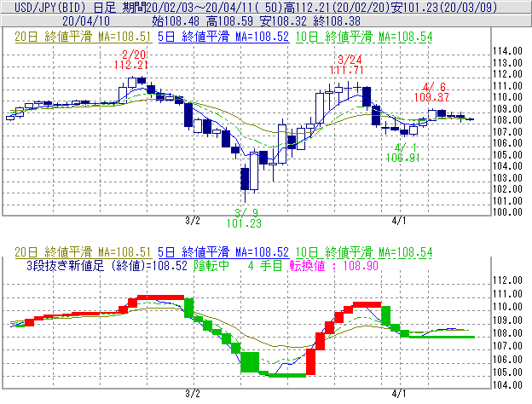
Task: Click the 3/2 date label under lower chart
Action: coord(193,394)
